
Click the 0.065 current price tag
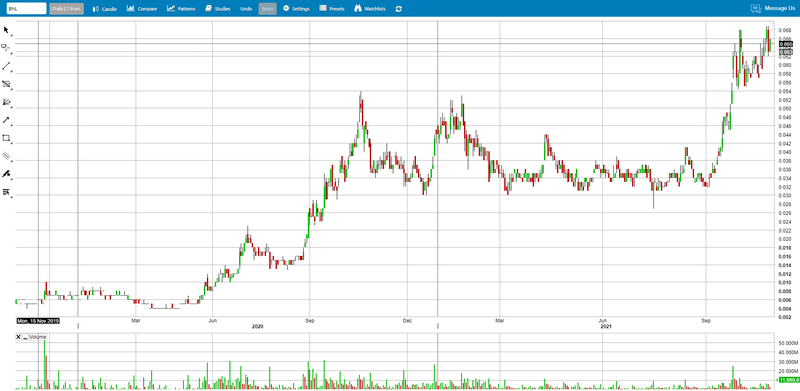pyautogui.click(x=785, y=44)
